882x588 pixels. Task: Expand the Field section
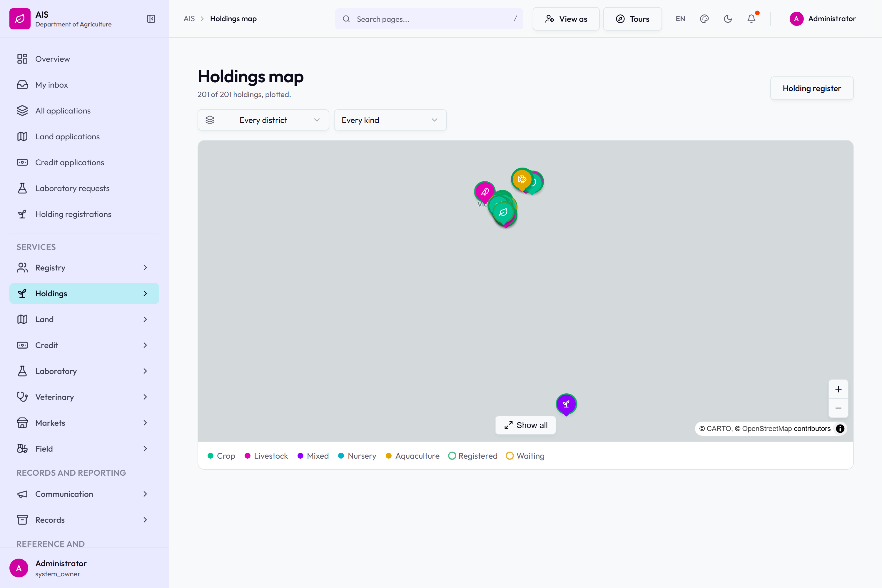click(x=84, y=449)
